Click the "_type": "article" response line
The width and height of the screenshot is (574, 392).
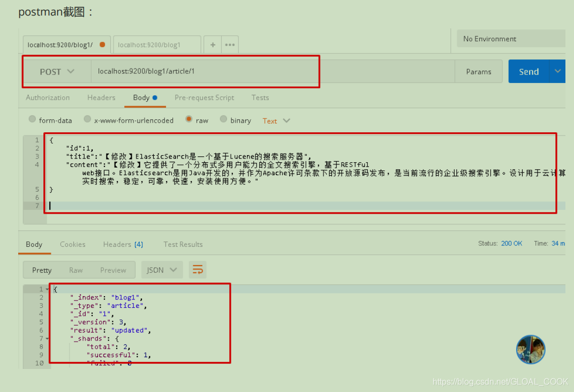coord(109,306)
